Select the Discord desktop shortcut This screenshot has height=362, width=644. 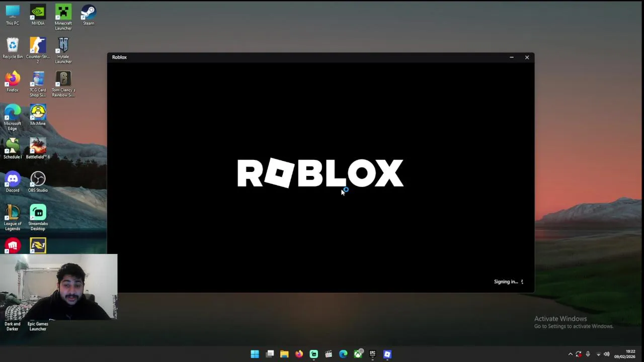(x=13, y=182)
